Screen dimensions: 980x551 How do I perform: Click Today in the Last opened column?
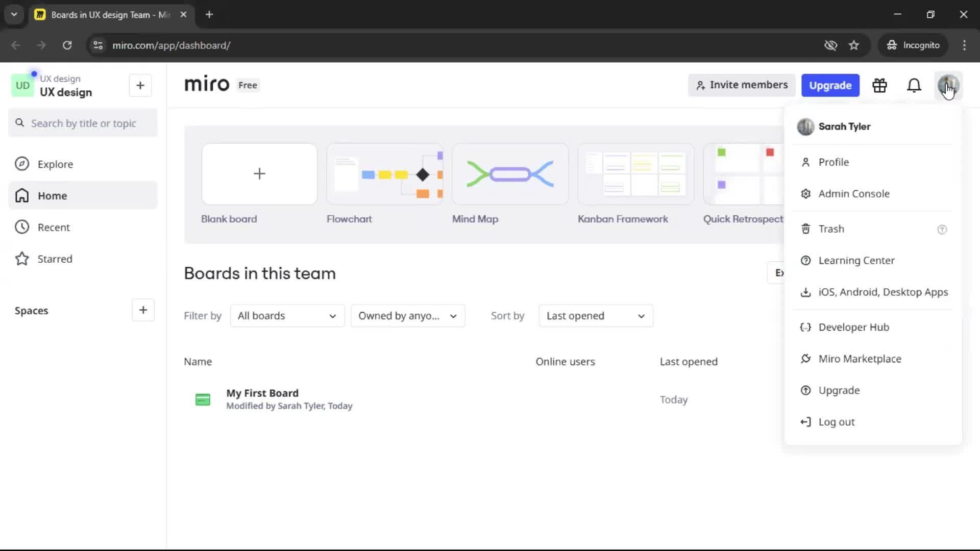pyautogui.click(x=674, y=400)
